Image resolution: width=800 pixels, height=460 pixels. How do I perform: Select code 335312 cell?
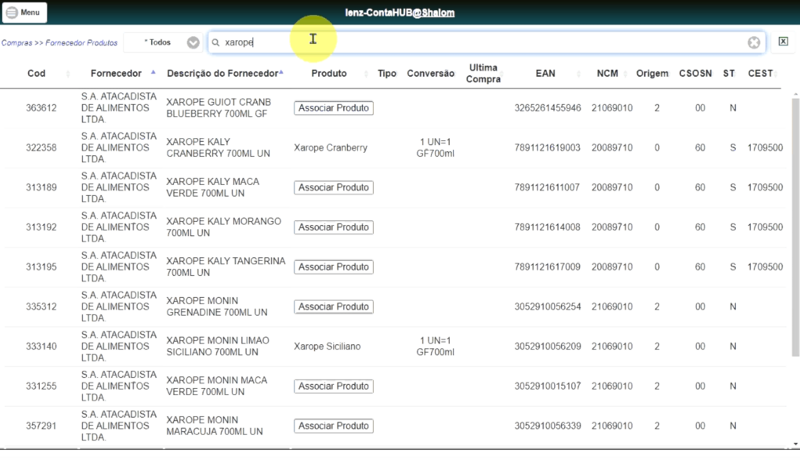pyautogui.click(x=41, y=307)
